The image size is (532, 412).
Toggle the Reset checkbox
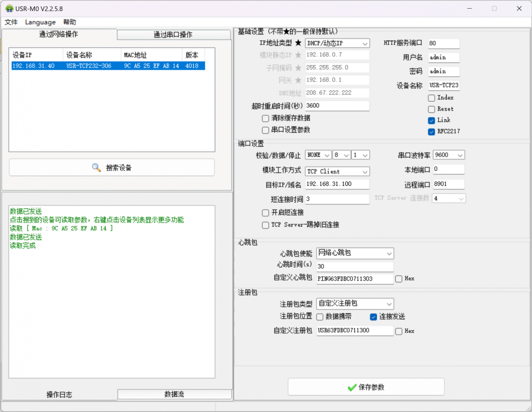click(x=431, y=109)
